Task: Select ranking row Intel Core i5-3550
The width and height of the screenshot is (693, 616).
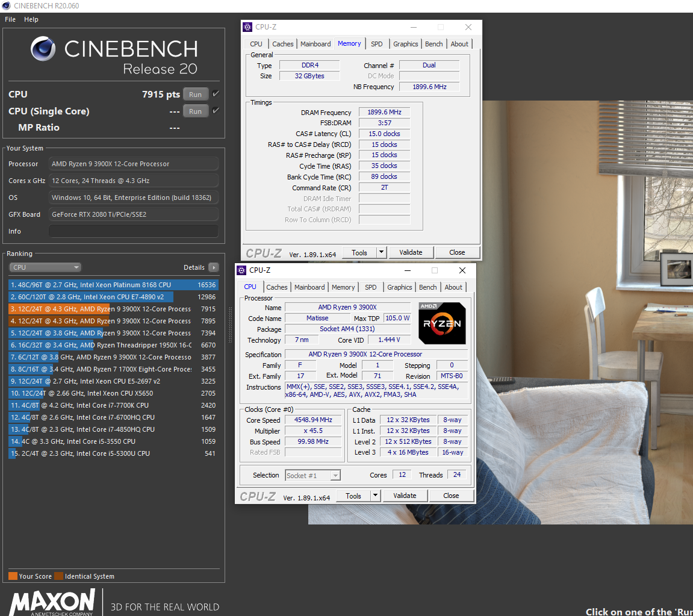Action: [x=113, y=441]
